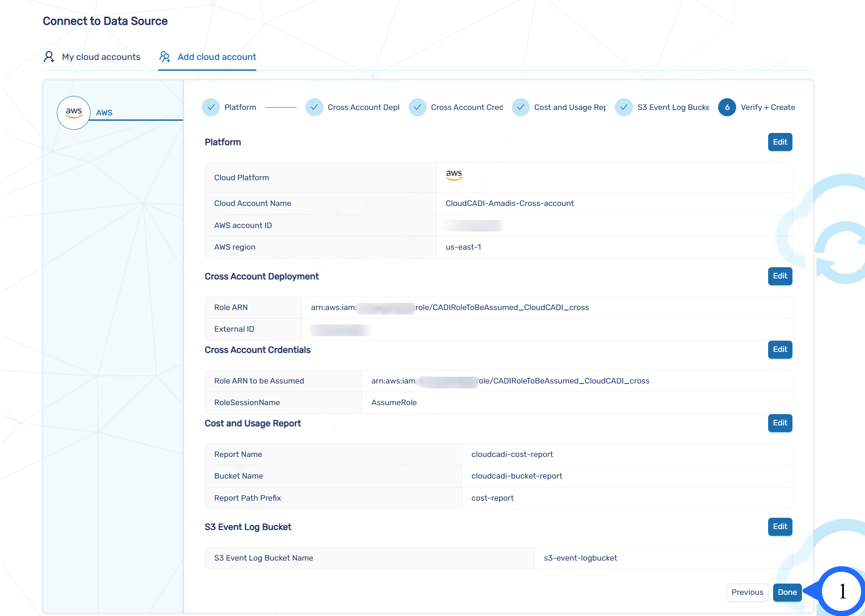
Task: Click Done to finish account creation
Action: click(x=787, y=592)
